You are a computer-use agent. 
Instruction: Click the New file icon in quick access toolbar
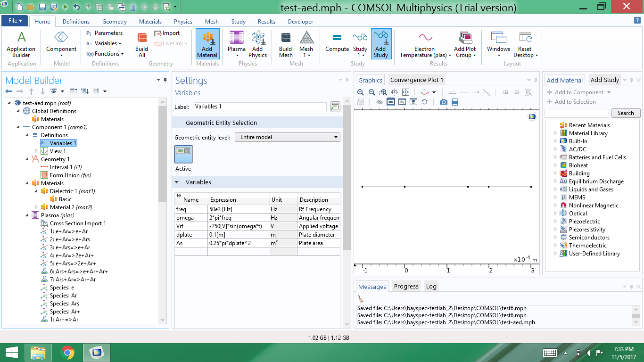[19, 7]
